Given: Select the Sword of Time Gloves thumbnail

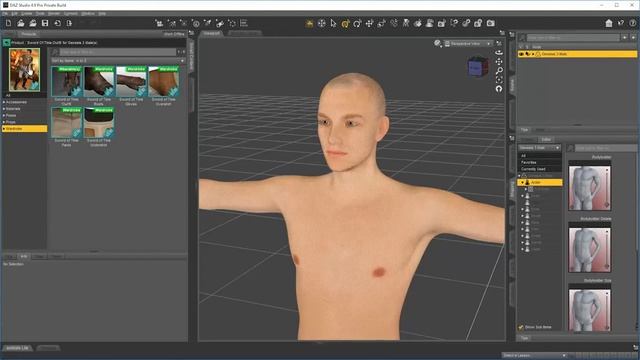Looking at the screenshot, I should click(131, 82).
